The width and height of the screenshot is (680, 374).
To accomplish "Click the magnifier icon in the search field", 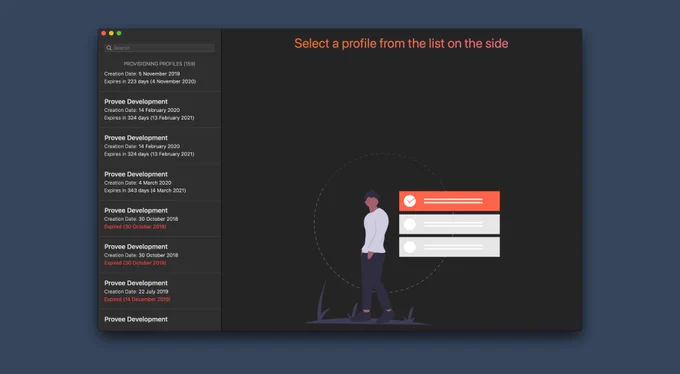I will point(109,48).
